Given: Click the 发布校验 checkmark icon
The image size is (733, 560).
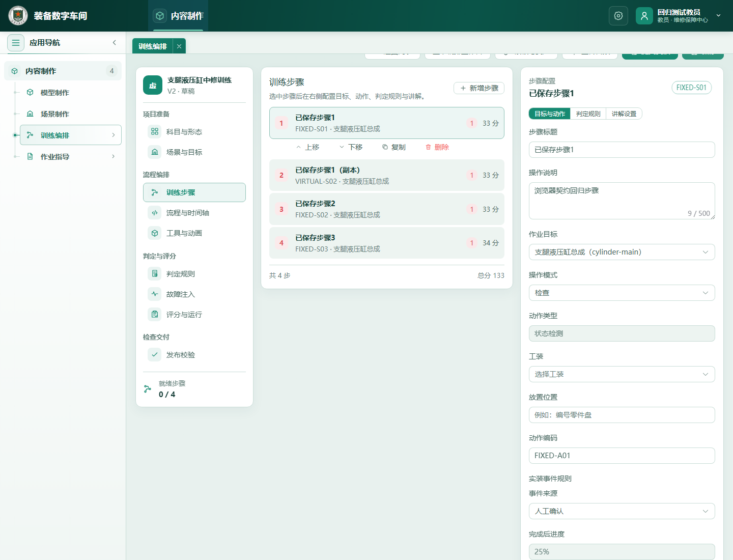Looking at the screenshot, I should [x=155, y=355].
